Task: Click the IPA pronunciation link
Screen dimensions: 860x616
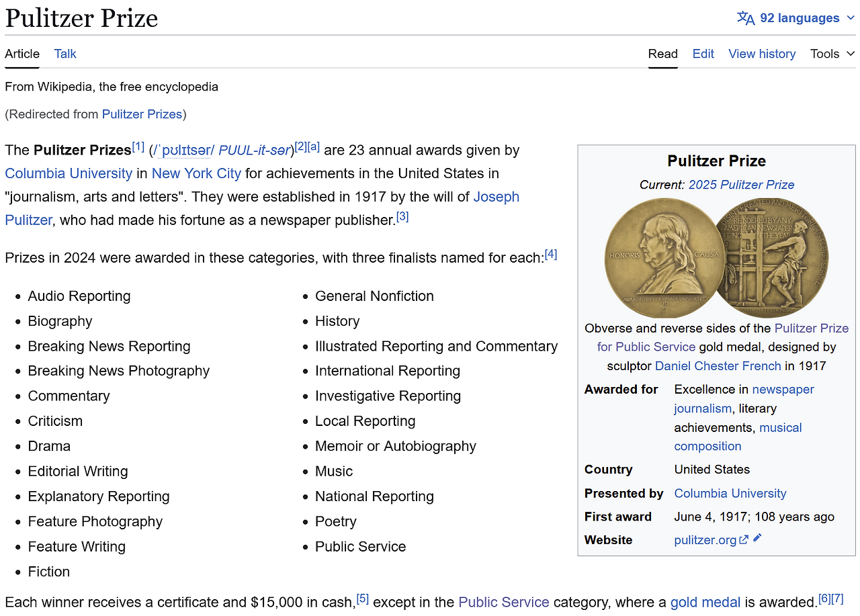Action: pos(183,150)
